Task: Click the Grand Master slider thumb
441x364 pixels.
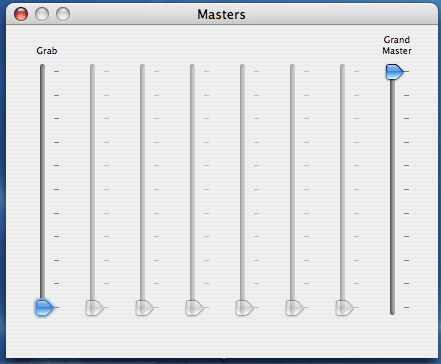Action: pos(394,72)
